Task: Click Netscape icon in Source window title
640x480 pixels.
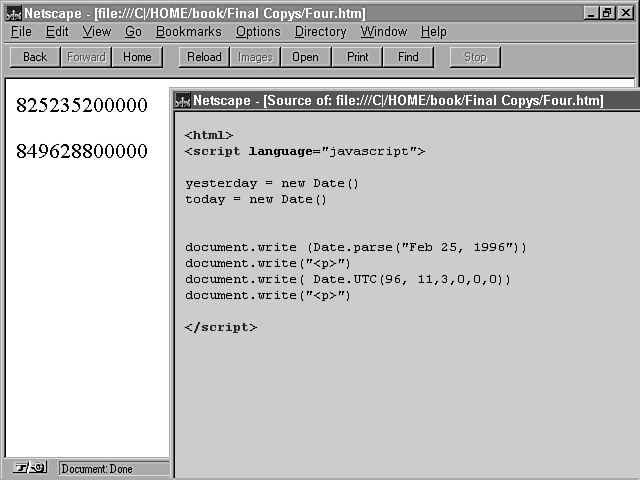Action: tap(182, 100)
